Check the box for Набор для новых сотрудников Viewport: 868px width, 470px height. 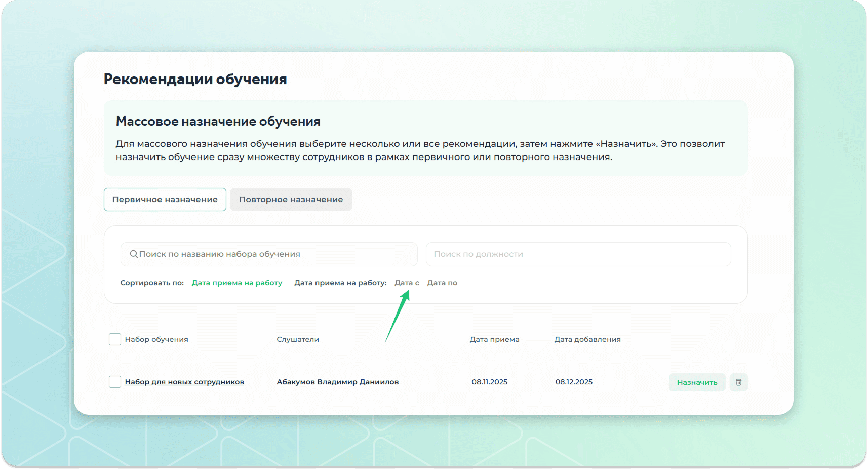tap(115, 382)
